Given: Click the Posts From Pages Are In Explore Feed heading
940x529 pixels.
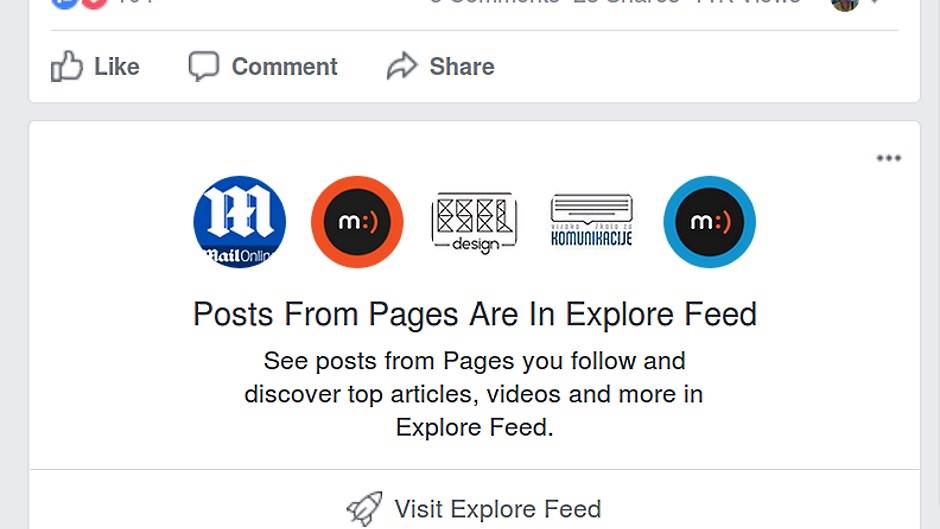Looking at the screenshot, I should pyautogui.click(x=475, y=314).
